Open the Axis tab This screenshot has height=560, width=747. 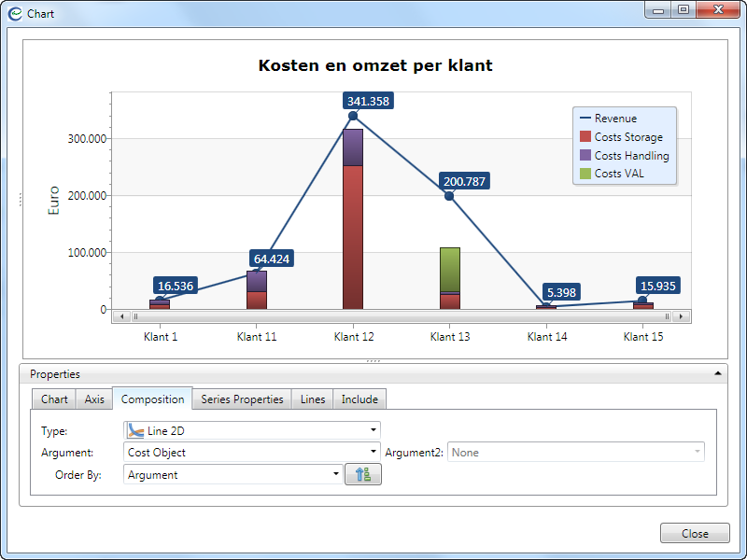point(94,399)
